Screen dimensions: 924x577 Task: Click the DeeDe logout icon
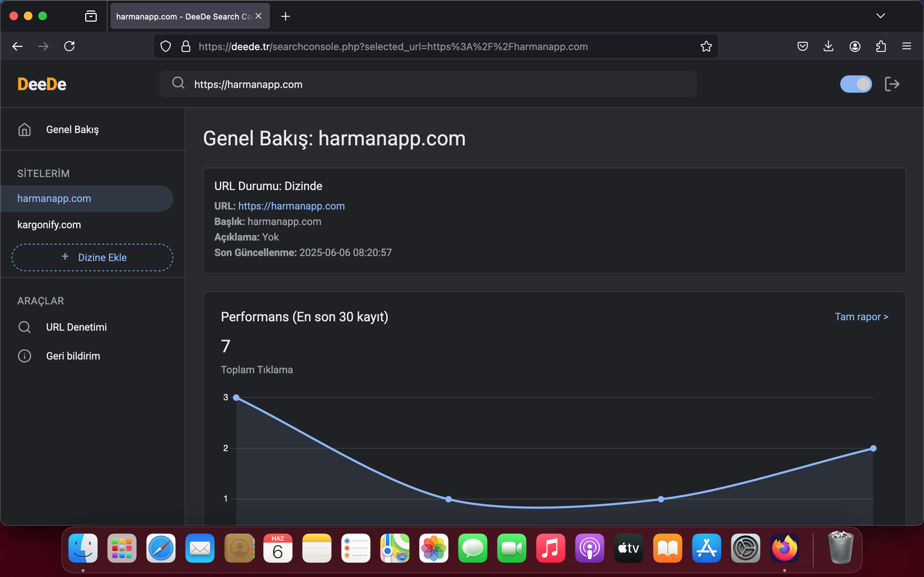(x=892, y=84)
